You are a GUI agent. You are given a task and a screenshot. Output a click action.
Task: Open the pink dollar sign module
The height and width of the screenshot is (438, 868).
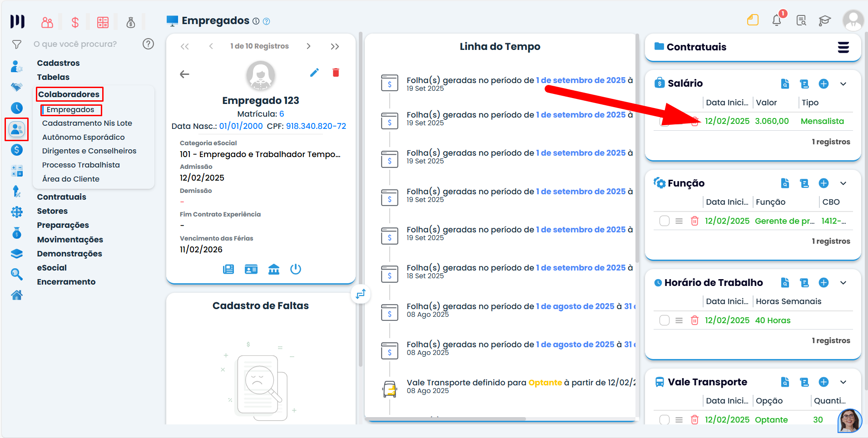tap(75, 22)
